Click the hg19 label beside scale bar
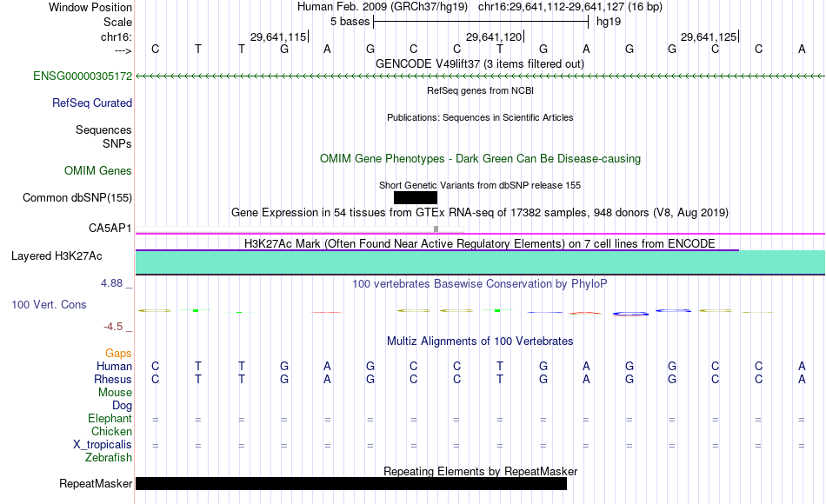Viewport: 826px width, 504px height. tap(609, 22)
